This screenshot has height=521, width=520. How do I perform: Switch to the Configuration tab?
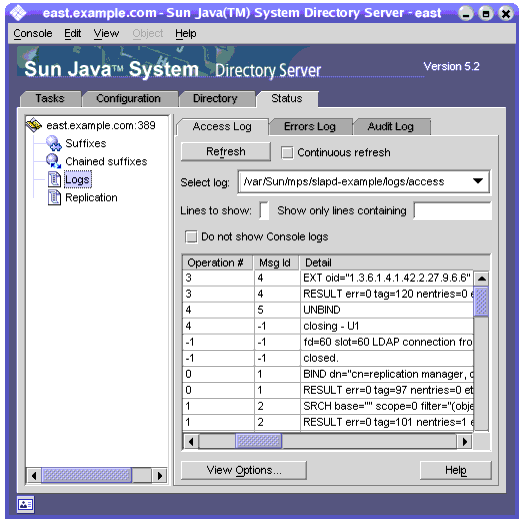pos(129,99)
